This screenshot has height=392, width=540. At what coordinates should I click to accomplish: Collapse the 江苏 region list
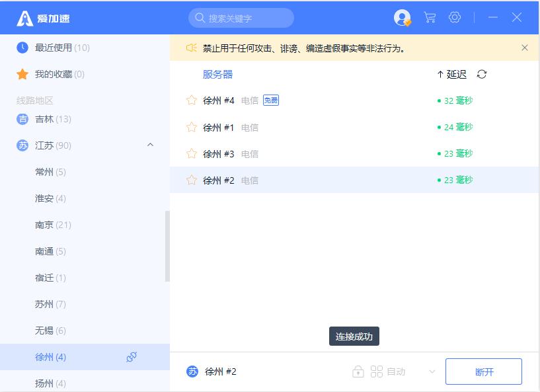pyautogui.click(x=150, y=145)
